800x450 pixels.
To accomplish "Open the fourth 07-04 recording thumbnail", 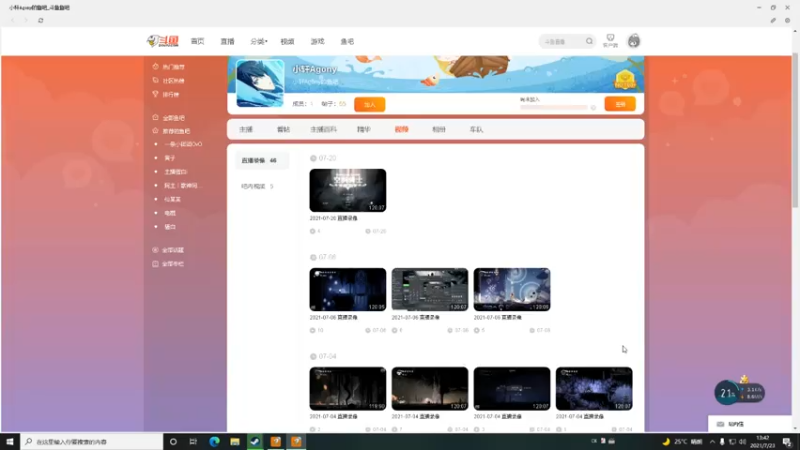I will tap(594, 388).
